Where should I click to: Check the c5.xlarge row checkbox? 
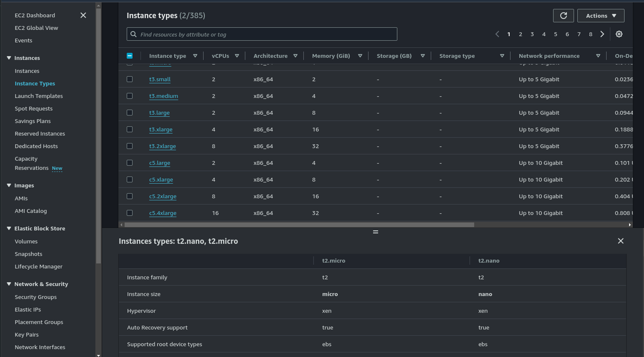(x=130, y=179)
